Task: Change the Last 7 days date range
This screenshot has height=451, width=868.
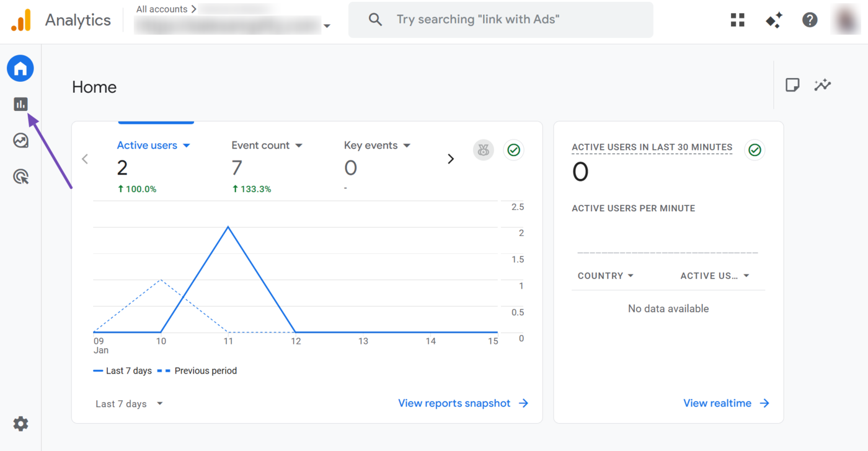Action: pyautogui.click(x=128, y=403)
